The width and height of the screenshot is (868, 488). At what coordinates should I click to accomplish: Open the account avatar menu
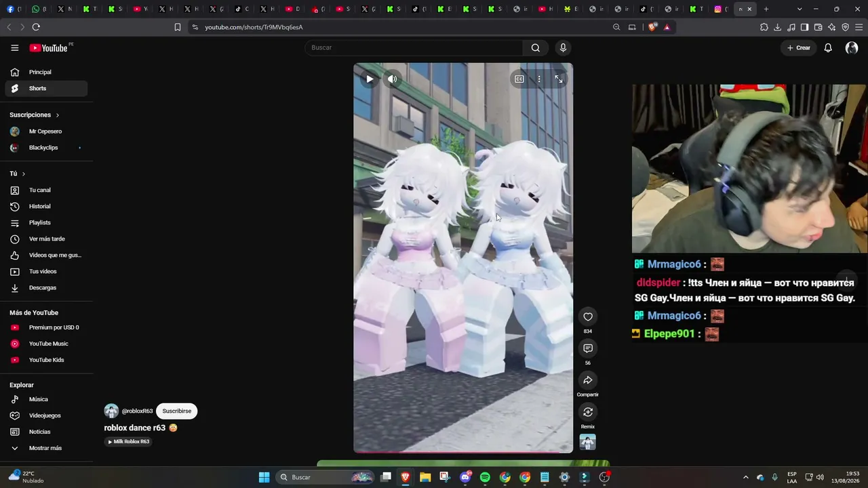coord(852,47)
